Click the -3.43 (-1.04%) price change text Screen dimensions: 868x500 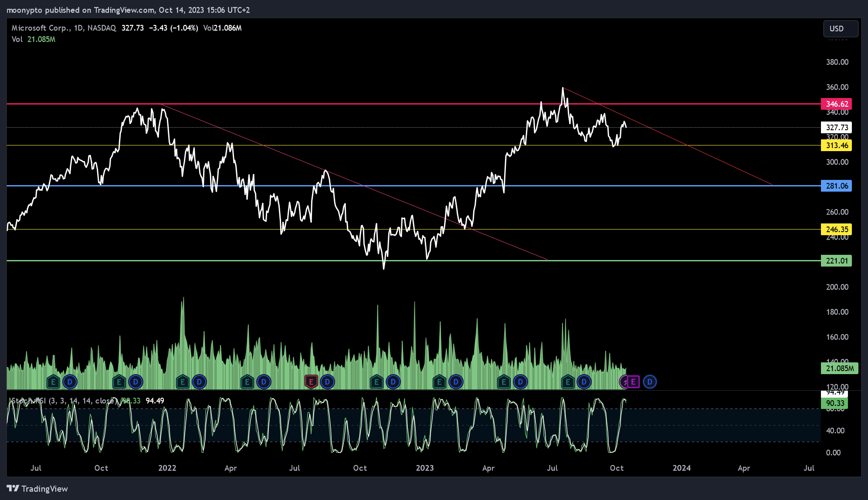(x=173, y=28)
